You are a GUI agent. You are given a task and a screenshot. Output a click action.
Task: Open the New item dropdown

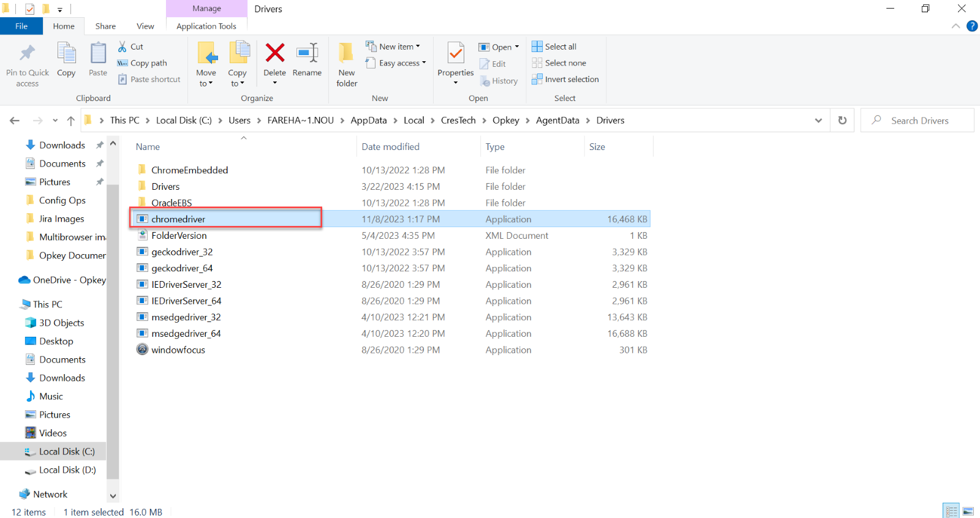(393, 47)
